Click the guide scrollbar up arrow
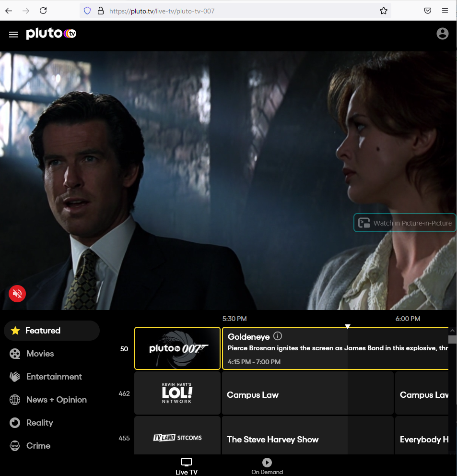 (x=452, y=330)
